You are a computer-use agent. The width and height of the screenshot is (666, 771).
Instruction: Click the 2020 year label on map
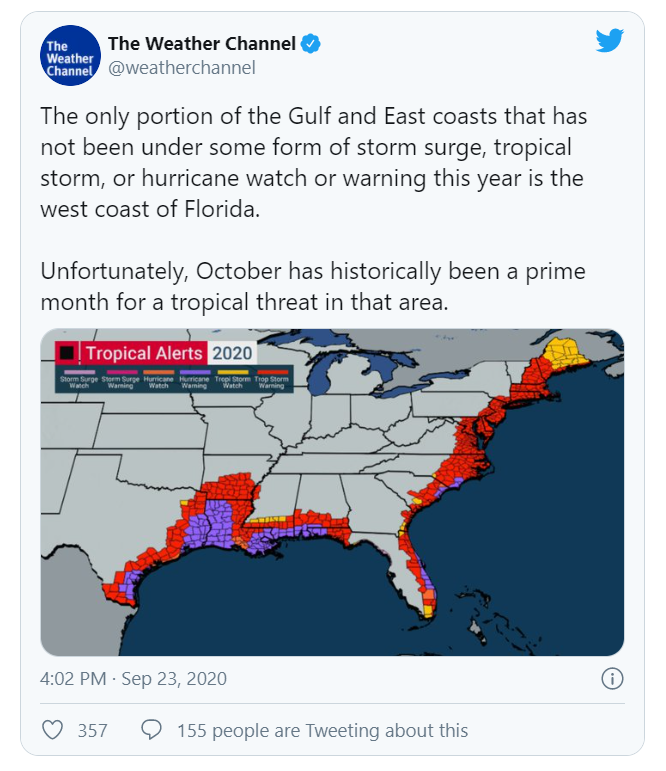click(232, 353)
